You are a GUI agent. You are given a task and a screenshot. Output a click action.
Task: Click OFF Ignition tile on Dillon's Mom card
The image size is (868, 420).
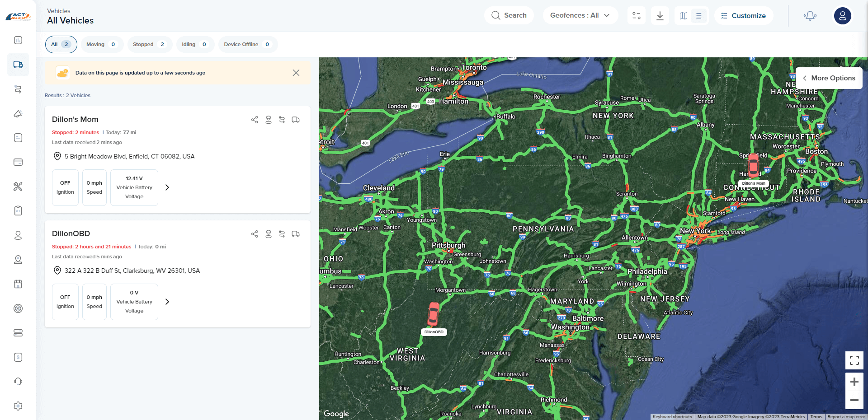click(65, 187)
